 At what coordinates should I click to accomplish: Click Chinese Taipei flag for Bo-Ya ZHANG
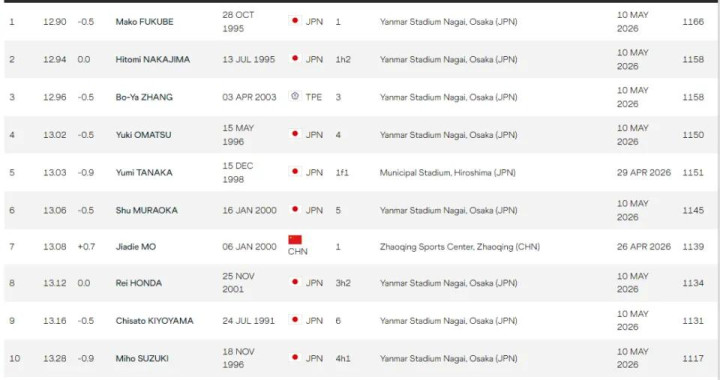click(x=295, y=96)
